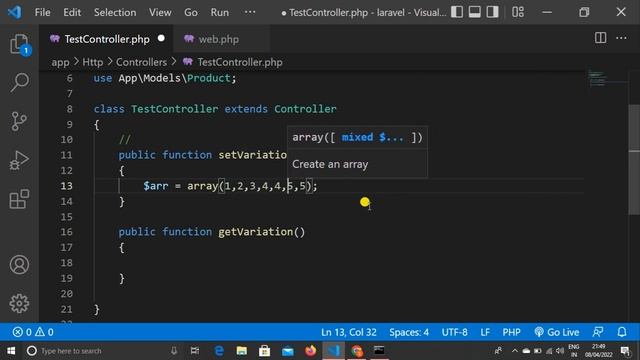Viewport: 640px width, 360px height.
Task: Click errors and warnings status indicator
Action: (33, 332)
